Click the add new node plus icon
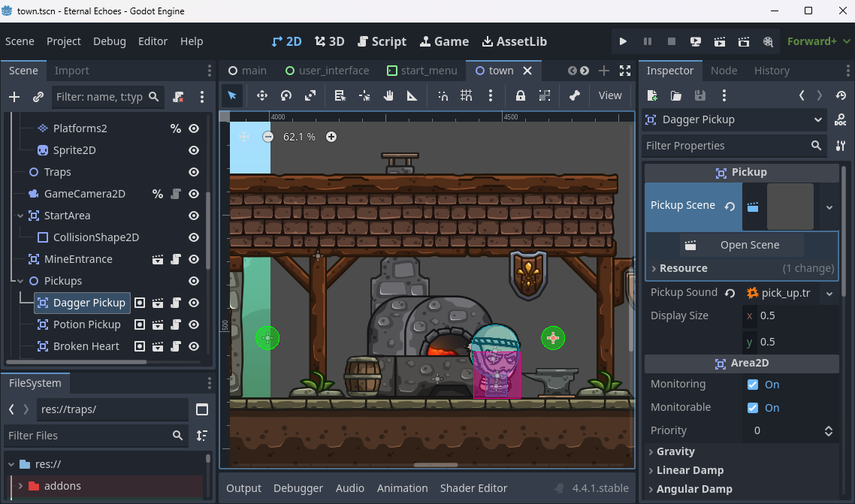This screenshot has height=504, width=855. coord(14,97)
